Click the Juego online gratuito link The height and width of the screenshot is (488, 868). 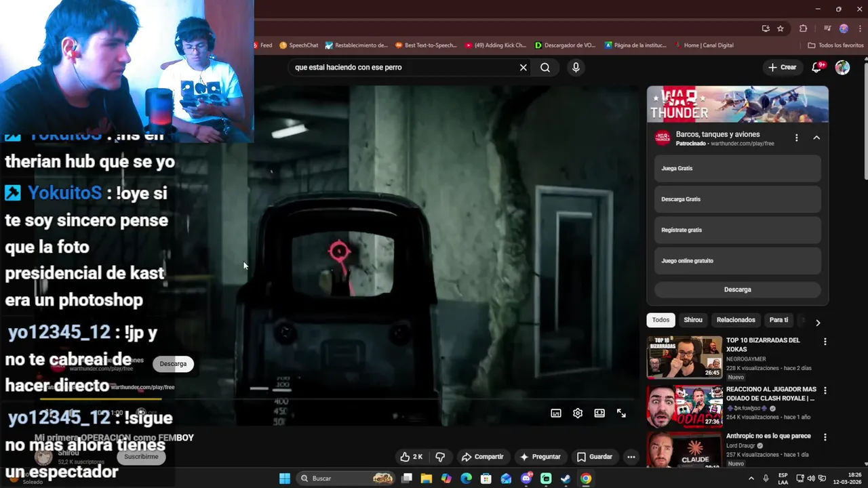coord(737,261)
